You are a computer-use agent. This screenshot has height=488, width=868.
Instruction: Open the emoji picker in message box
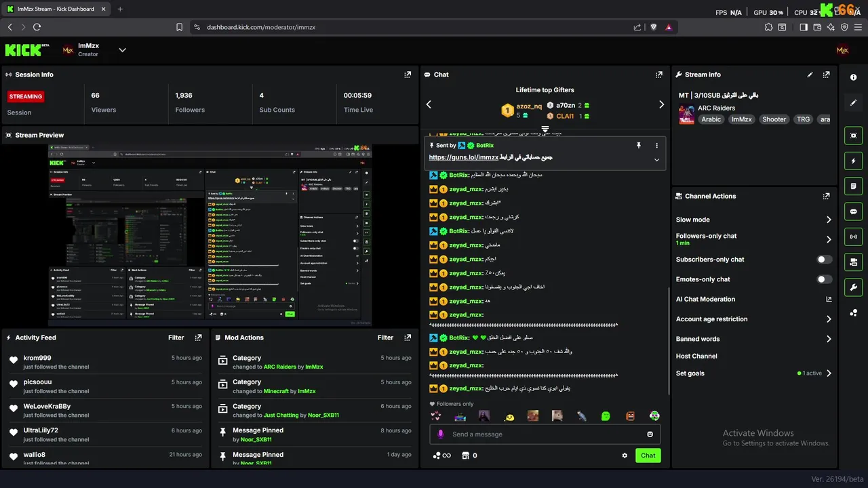point(650,434)
